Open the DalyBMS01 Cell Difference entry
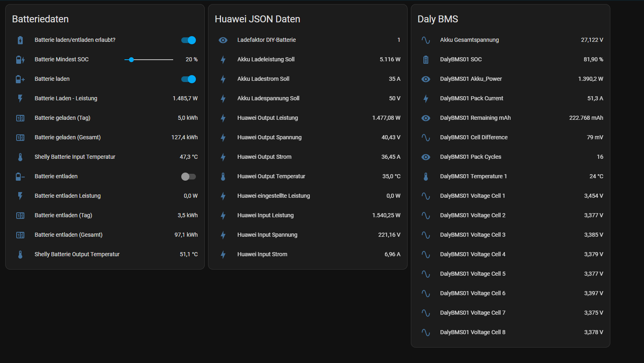 point(474,137)
